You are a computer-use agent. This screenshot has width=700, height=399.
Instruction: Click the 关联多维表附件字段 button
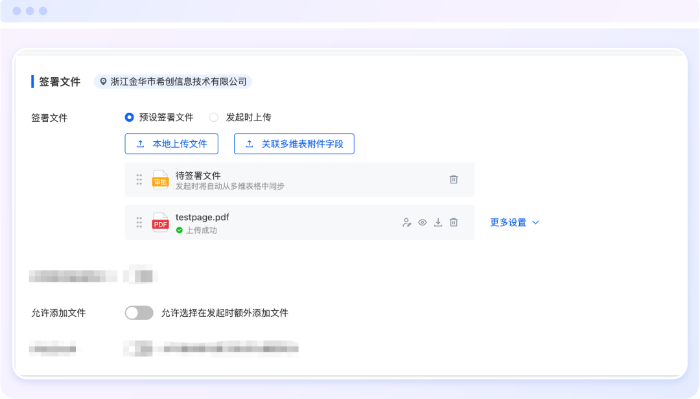(x=294, y=144)
